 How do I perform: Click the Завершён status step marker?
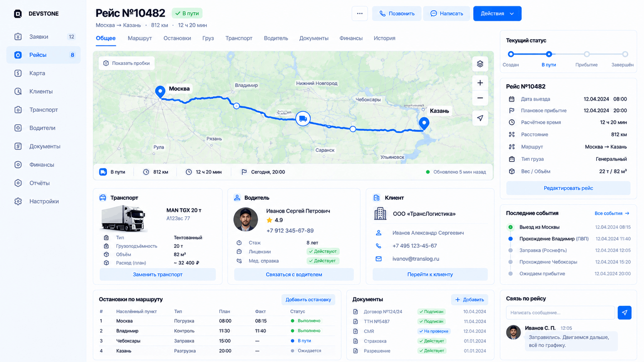[625, 54]
